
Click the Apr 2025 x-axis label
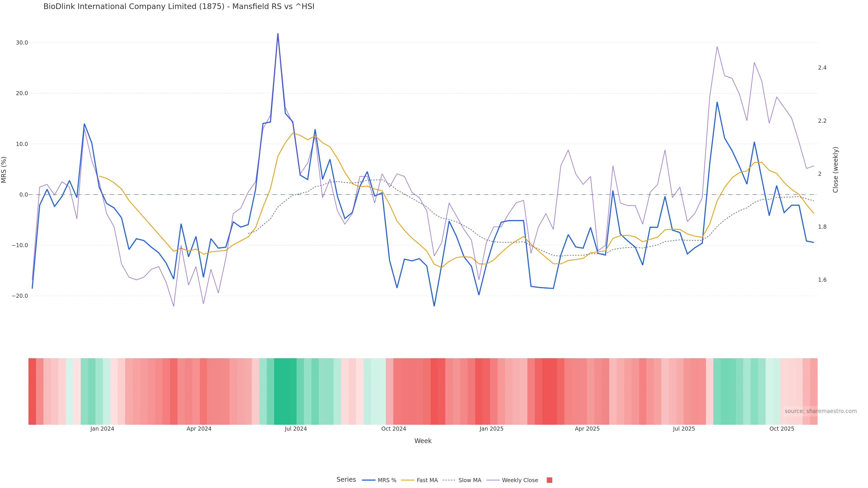(x=587, y=429)
